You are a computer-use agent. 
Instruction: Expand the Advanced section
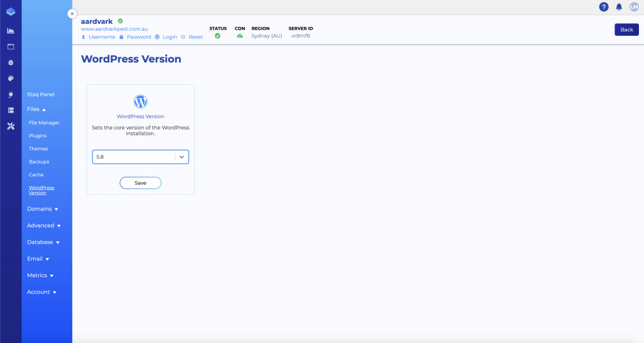[x=44, y=225]
